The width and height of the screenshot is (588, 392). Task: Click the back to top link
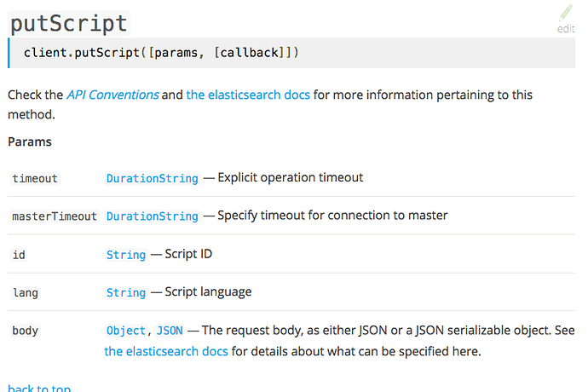pos(39,389)
